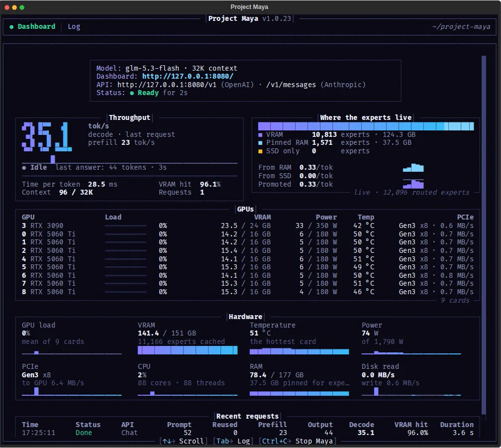Zoom the window using the green button
This screenshot has height=448, width=501.
coord(22,7)
